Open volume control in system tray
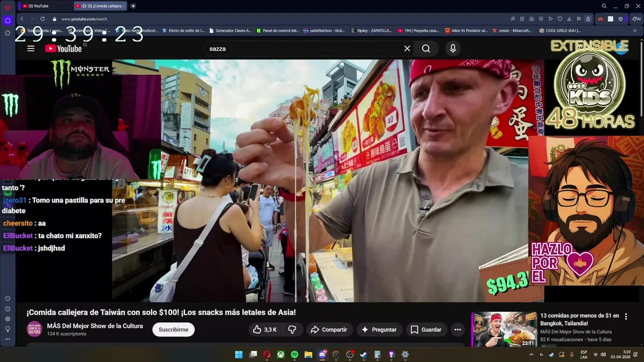The image size is (644, 362). coord(603,354)
